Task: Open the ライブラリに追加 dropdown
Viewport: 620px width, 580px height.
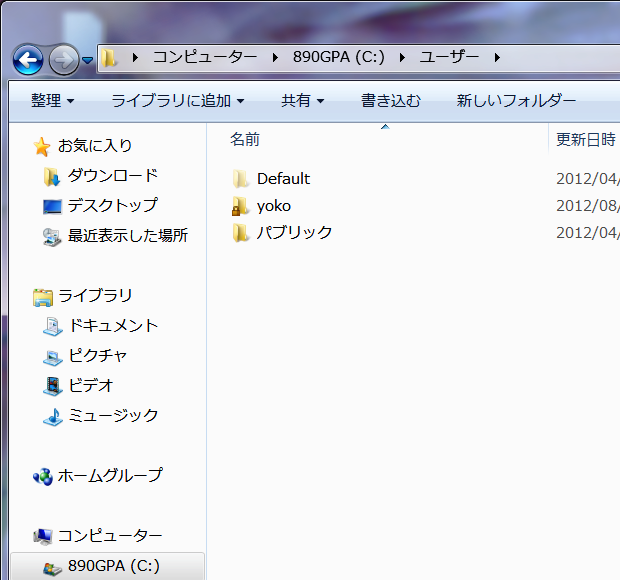Action: pos(177,101)
